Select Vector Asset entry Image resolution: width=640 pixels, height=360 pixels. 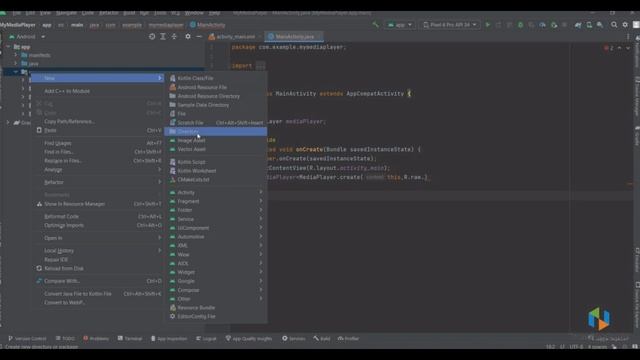216,149
